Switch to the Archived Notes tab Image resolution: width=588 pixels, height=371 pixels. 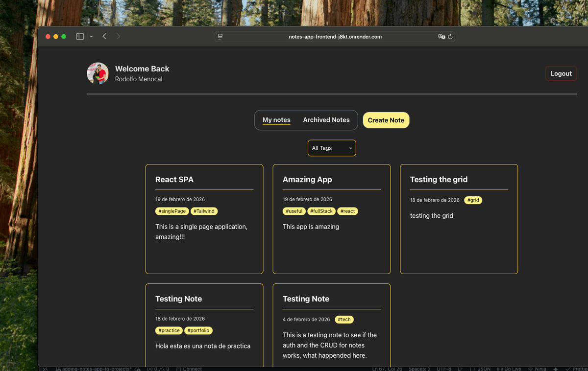coord(326,120)
